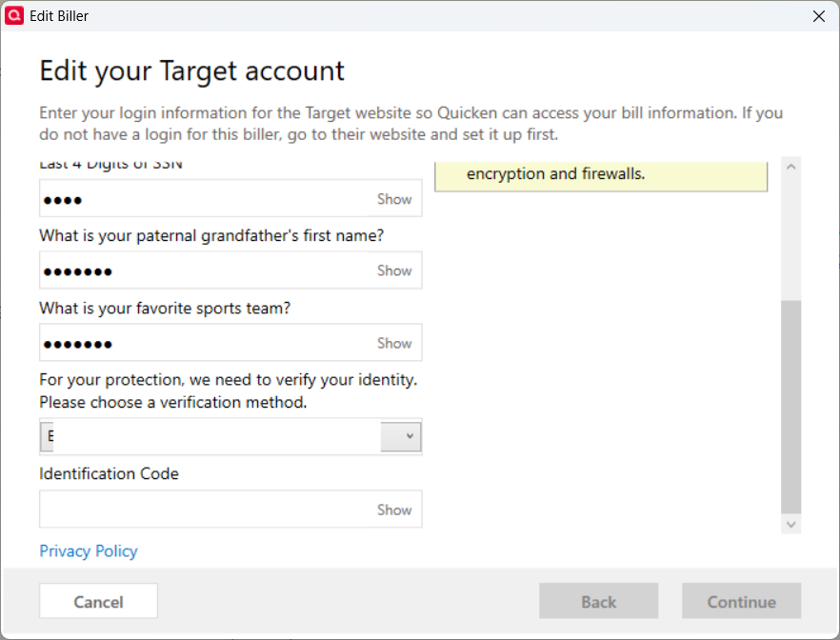Screen dimensions: 840x640
Task: Click the scrollbar up arrow
Action: point(791,167)
